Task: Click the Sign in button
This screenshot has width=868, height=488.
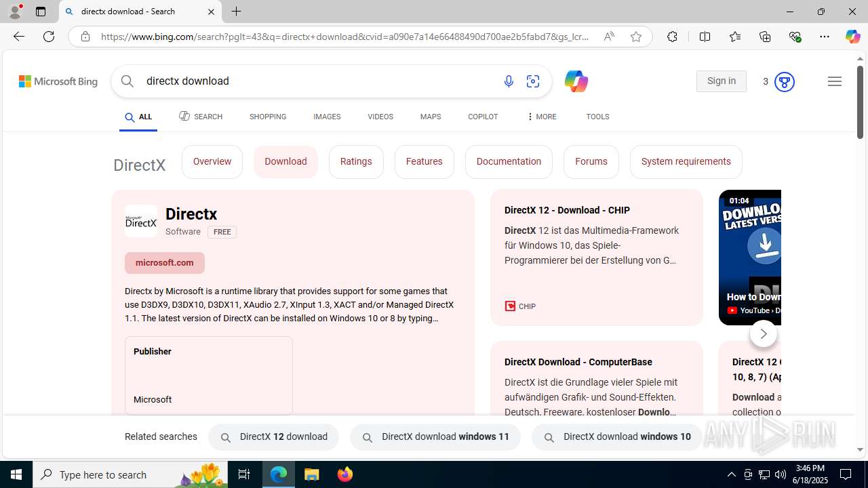Action: tap(721, 81)
